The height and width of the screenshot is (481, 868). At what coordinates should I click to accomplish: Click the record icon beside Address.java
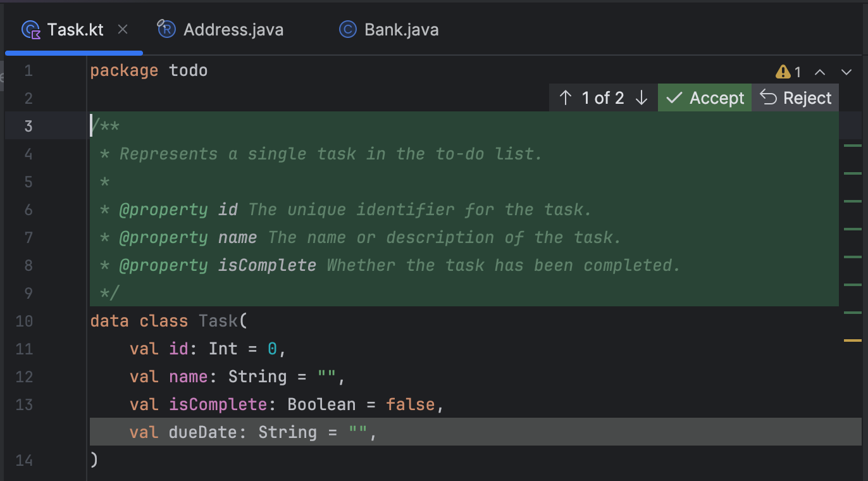pyautogui.click(x=166, y=29)
